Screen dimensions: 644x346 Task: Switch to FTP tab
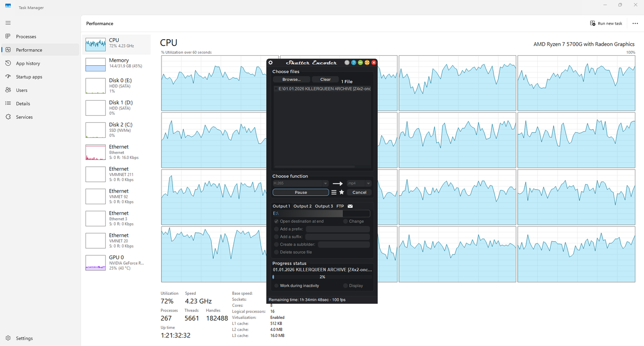point(340,206)
